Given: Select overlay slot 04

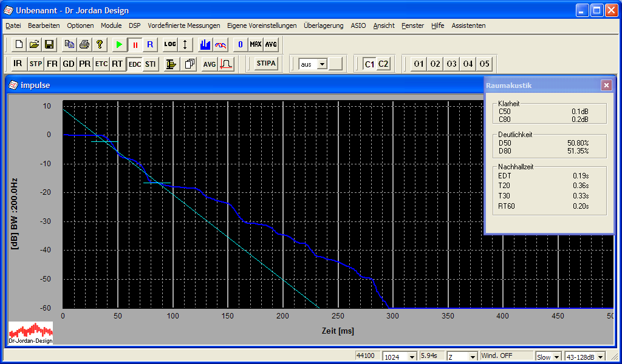Looking at the screenshot, I should coord(468,64).
